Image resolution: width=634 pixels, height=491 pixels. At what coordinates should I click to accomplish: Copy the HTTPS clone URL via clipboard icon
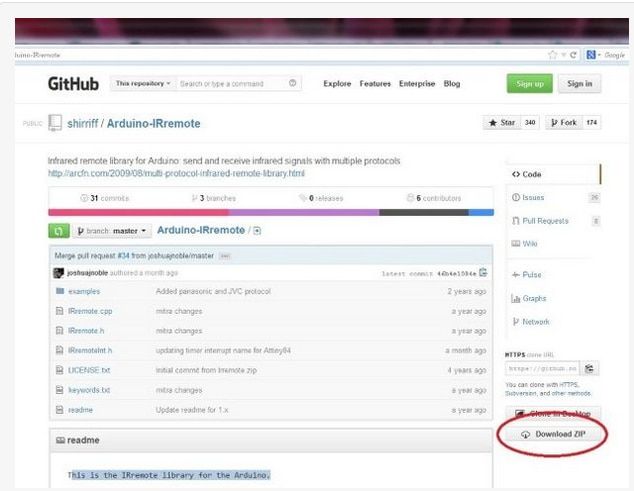(x=589, y=368)
